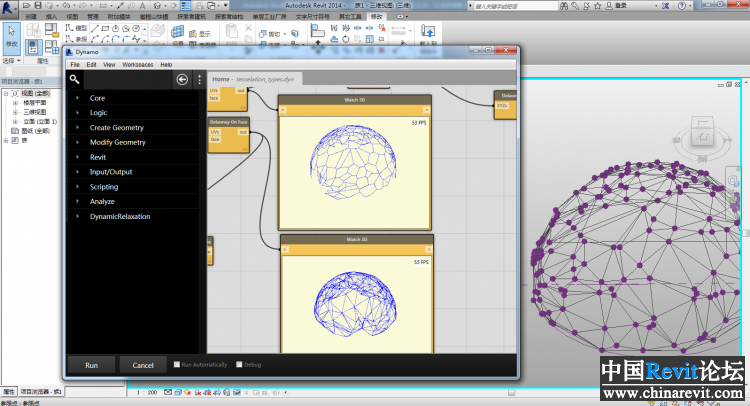Click the Dynamo window title icon
This screenshot has width=750, height=406.
coord(71,51)
